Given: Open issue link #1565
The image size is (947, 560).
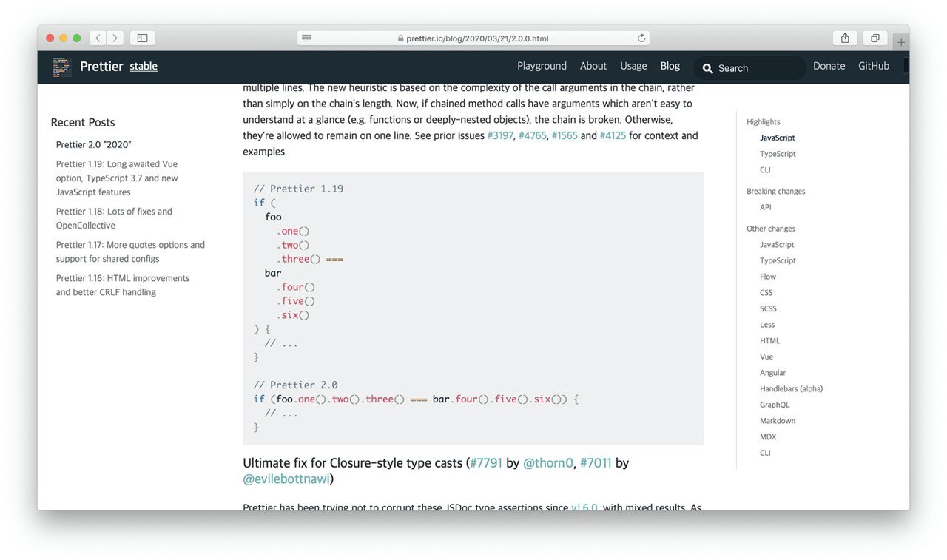Looking at the screenshot, I should point(565,135).
